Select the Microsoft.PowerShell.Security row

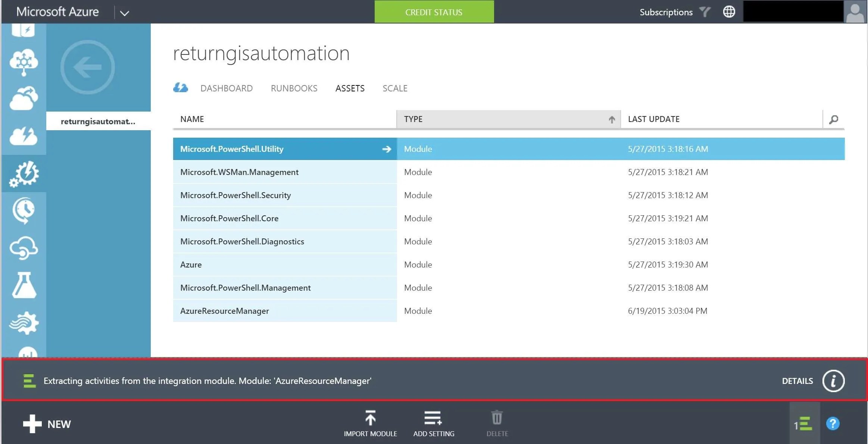pyautogui.click(x=509, y=195)
